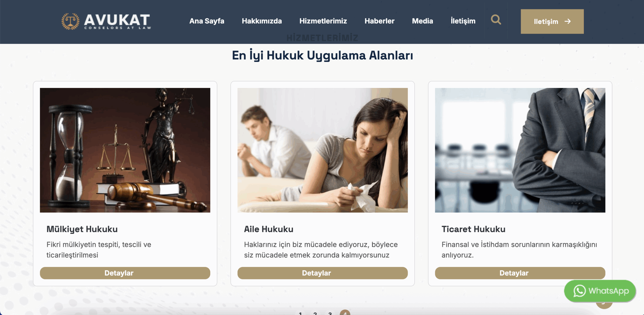
Task: Open Aile Hukuku couple image
Action: click(x=323, y=150)
